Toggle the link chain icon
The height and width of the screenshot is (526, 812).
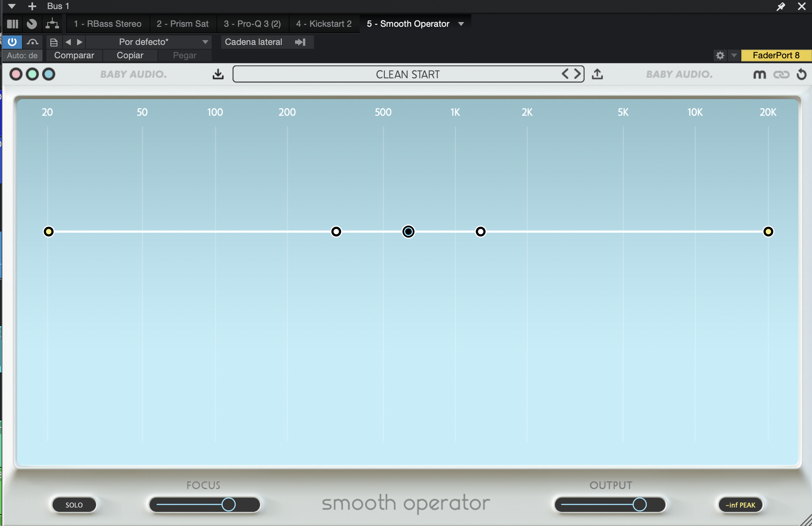tap(781, 74)
